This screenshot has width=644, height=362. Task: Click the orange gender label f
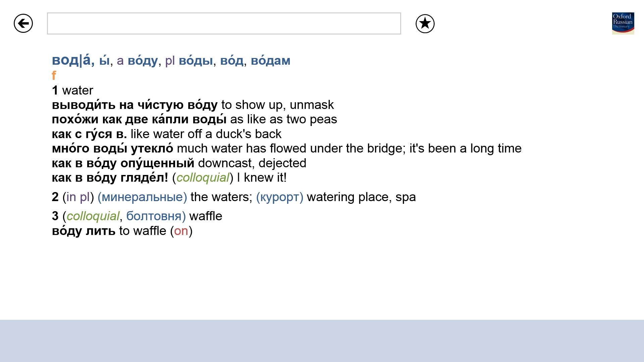(54, 75)
